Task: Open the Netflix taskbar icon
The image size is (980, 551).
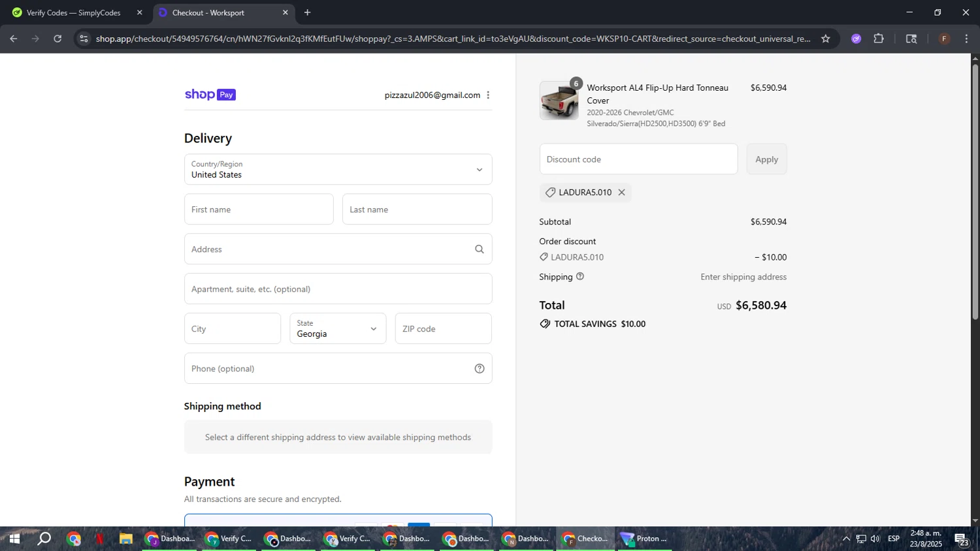Action: coord(99,539)
